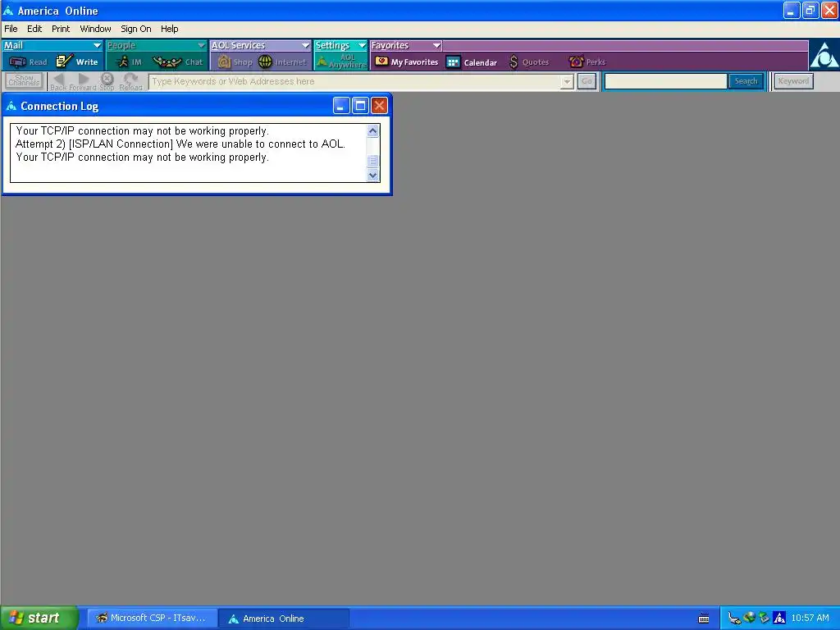The width and height of the screenshot is (840, 630).
Task: Open the File menu
Action: tap(11, 29)
